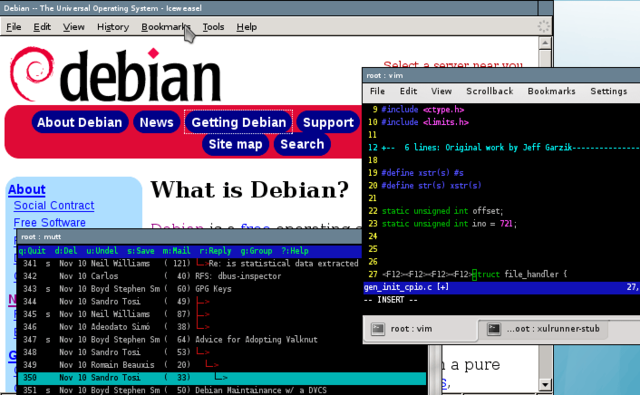This screenshot has height=395, width=640.
Task: Click 'q:Quit' in the mutt help bar
Action: (x=32, y=251)
